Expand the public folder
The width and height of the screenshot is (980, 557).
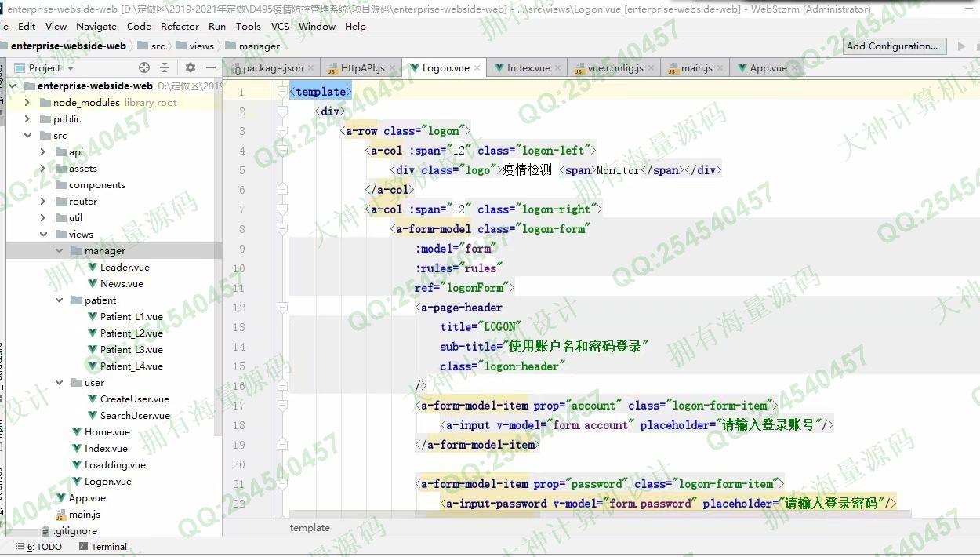pyautogui.click(x=27, y=119)
